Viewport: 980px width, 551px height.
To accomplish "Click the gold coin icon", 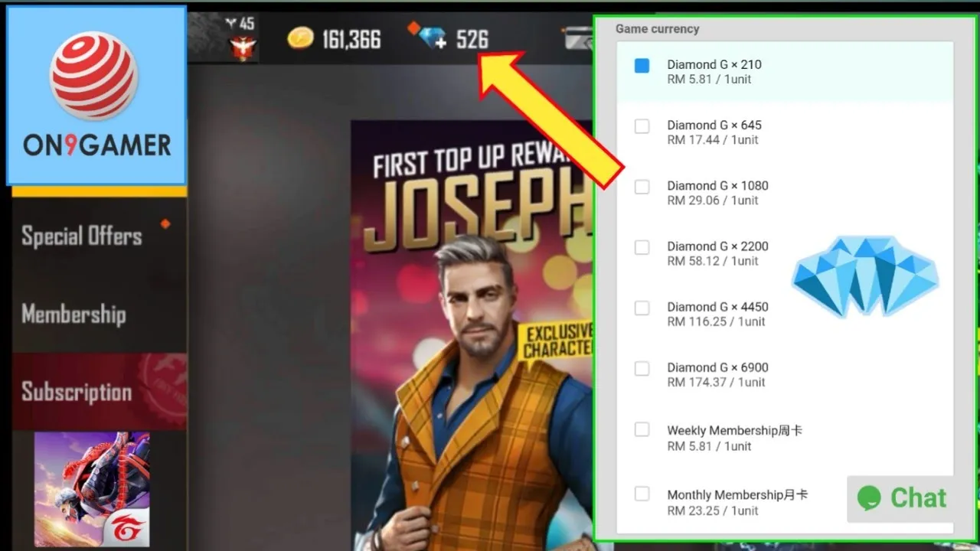I will click(300, 38).
